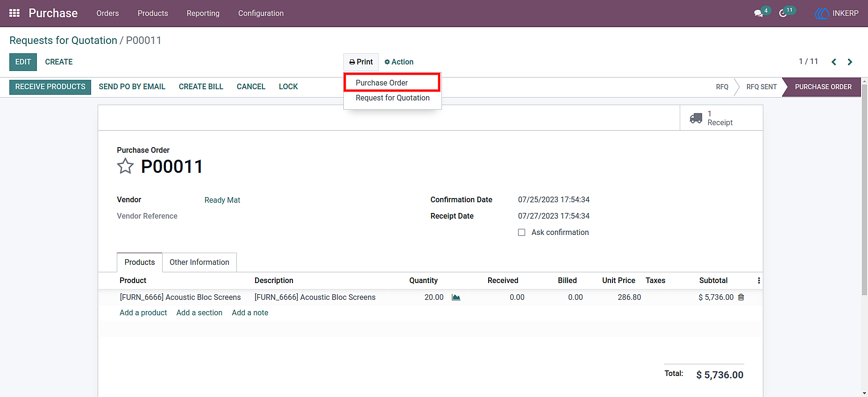This screenshot has height=397, width=868.
Task: Open the Products top menu
Action: [153, 13]
